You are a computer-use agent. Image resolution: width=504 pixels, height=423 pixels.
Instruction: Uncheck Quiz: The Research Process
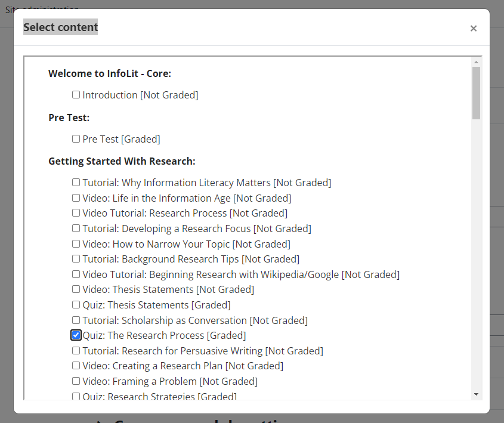point(76,335)
